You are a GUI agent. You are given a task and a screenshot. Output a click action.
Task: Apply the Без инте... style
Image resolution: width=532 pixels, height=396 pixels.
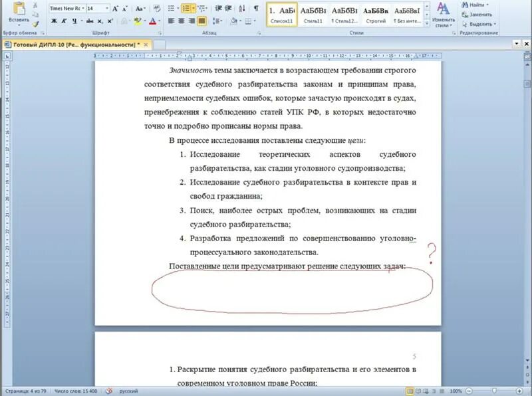point(407,15)
